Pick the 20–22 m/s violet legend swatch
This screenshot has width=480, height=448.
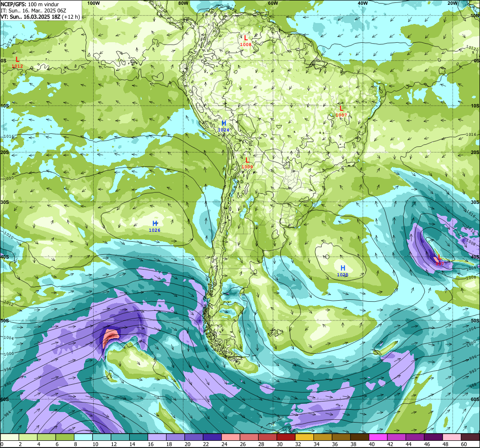tap(194, 437)
